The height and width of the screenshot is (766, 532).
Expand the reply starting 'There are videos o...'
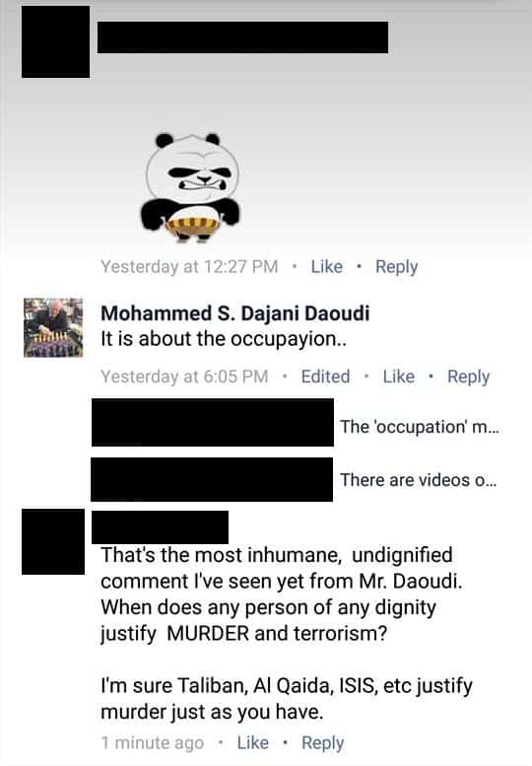[x=419, y=480]
